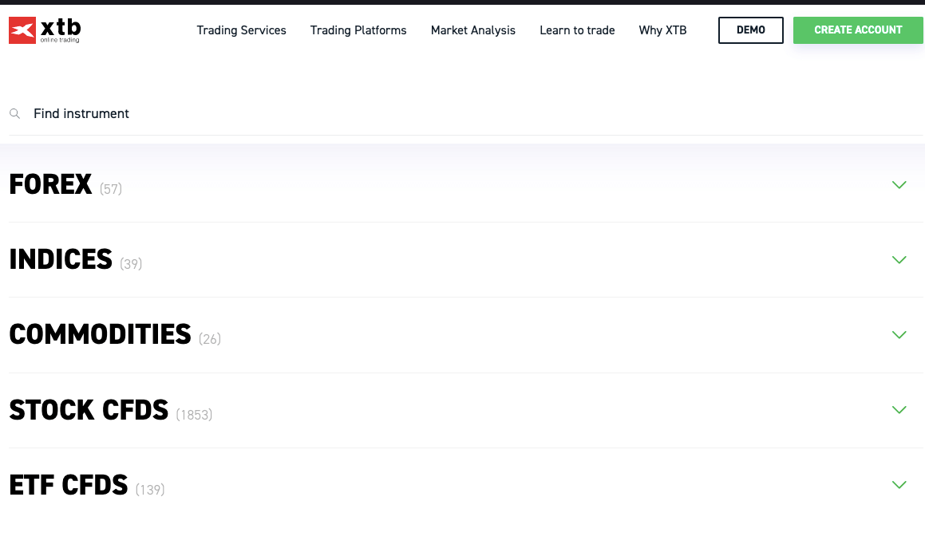Click the XTB online trading logo

click(45, 30)
